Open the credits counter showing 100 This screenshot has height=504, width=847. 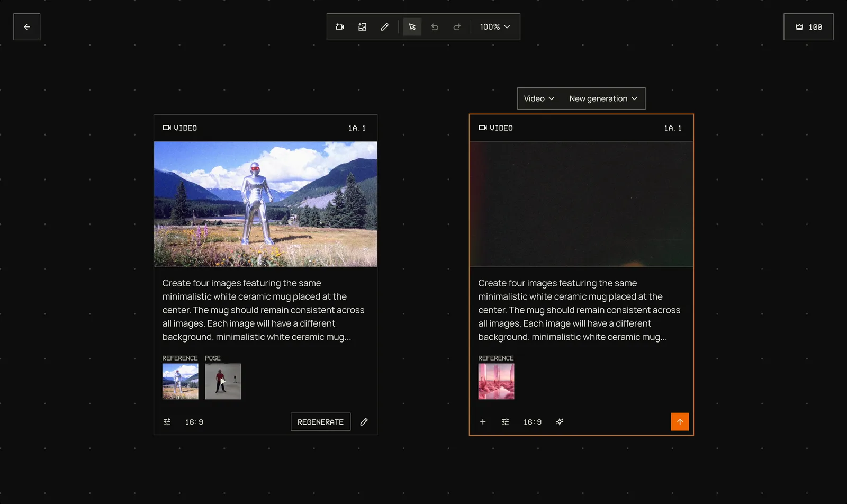808,27
